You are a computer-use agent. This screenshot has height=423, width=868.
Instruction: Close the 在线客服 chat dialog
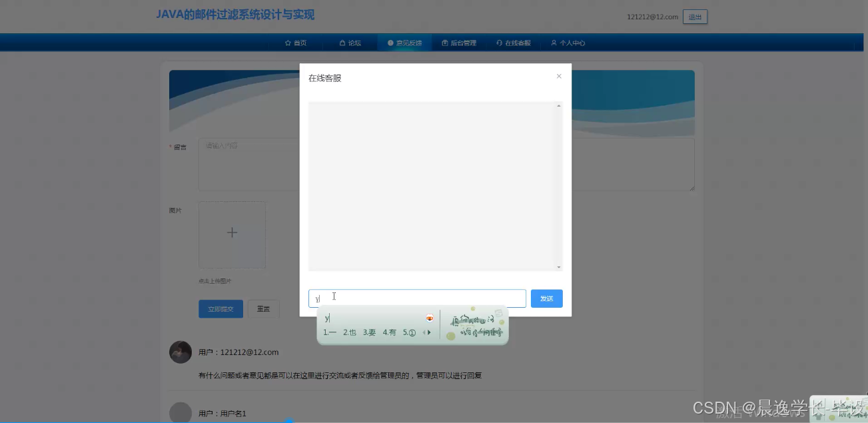(x=559, y=76)
